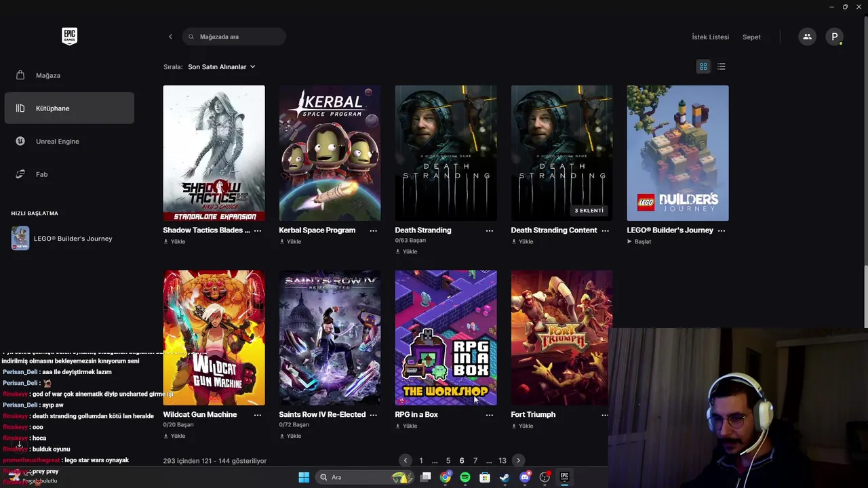Go to next page arrow
Image resolution: width=868 pixels, height=488 pixels.
[518, 461]
